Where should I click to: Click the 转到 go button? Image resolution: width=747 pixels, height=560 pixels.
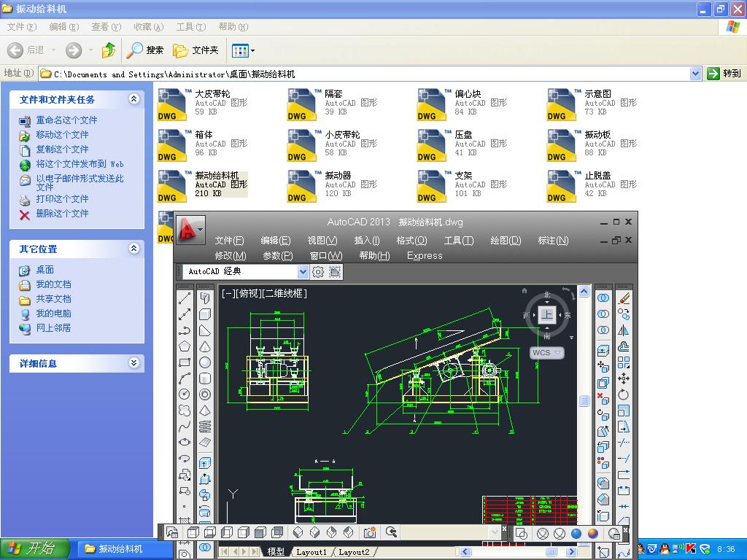coord(724,73)
